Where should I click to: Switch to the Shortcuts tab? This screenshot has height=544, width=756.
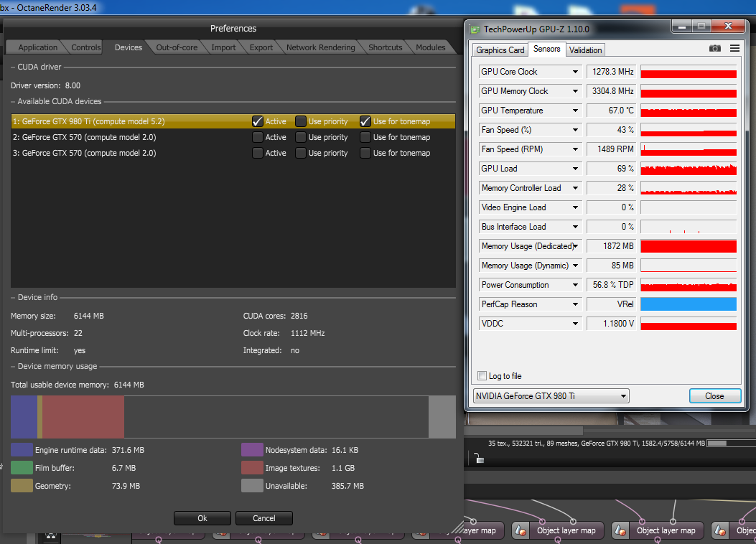coord(386,47)
